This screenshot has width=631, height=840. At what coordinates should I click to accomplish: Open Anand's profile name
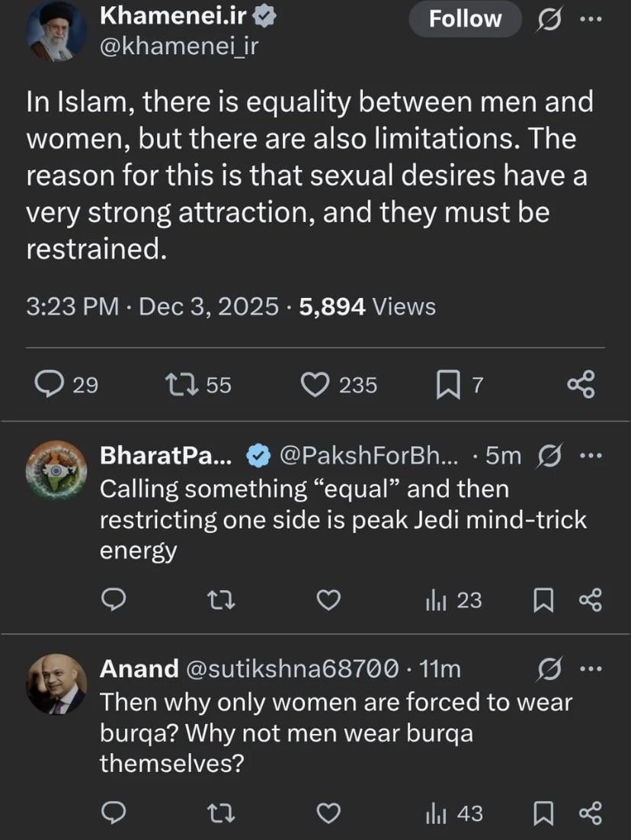[139, 669]
